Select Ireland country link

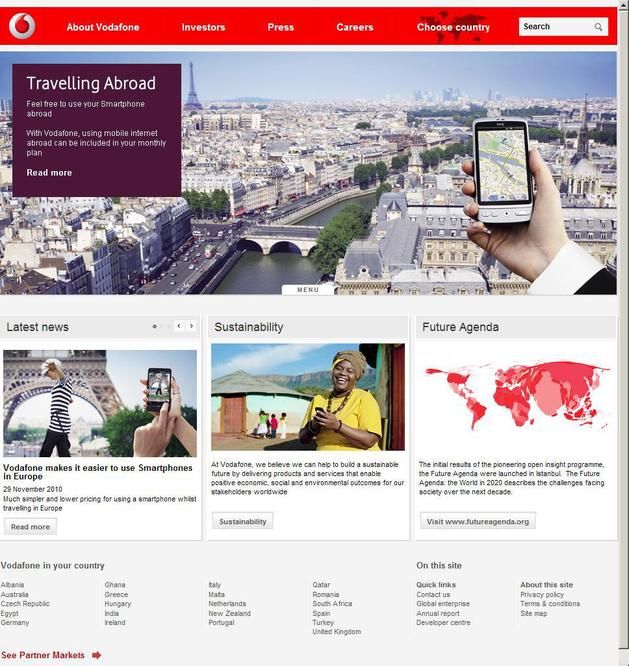pyautogui.click(x=115, y=623)
